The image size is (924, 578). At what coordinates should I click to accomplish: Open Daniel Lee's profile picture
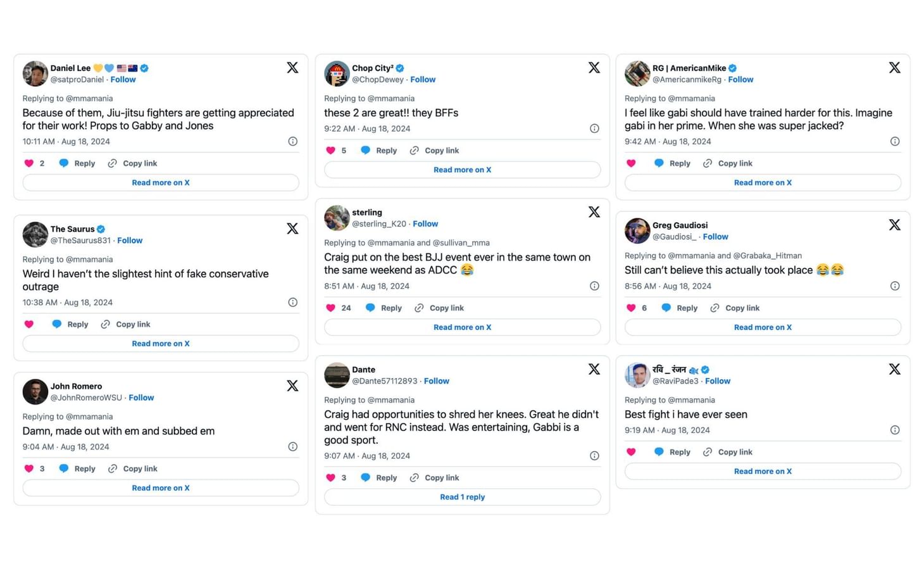pos(35,73)
